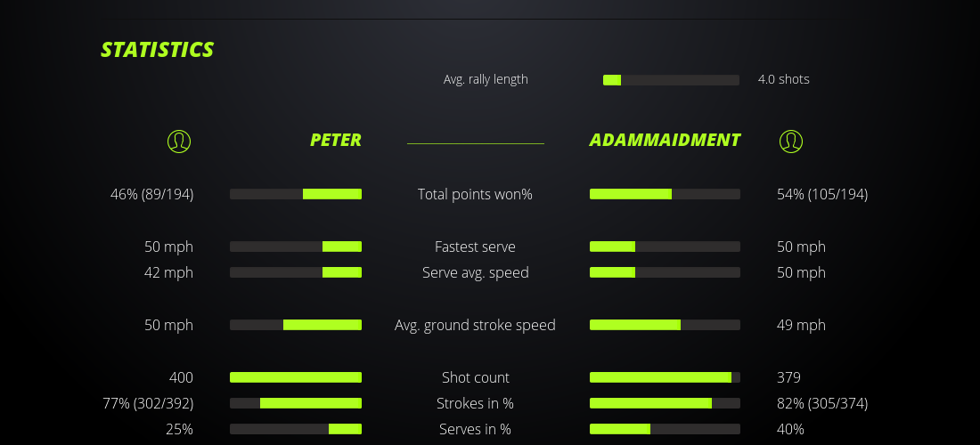The image size is (980, 445).
Task: Click Peter's player profile icon
Action: point(179,141)
